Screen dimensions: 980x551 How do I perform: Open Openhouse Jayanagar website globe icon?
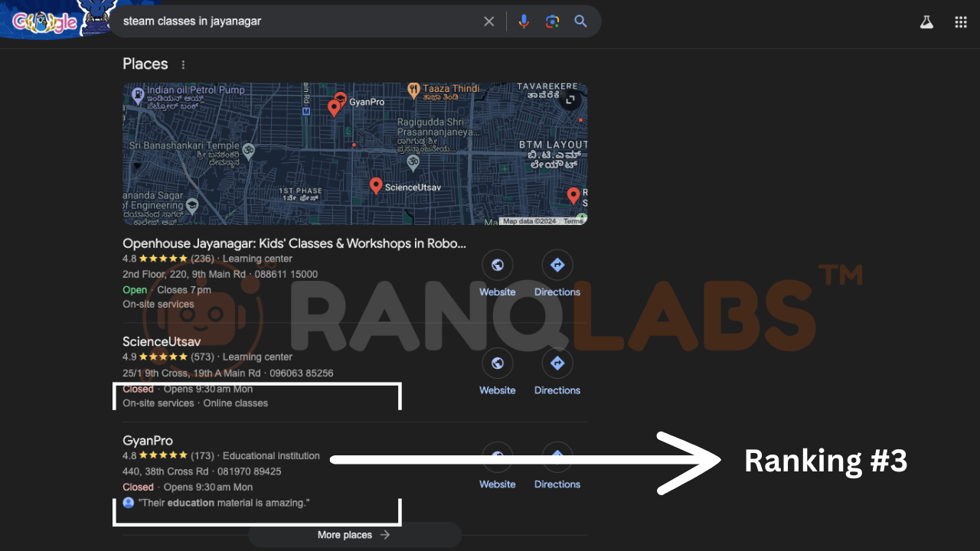point(498,266)
